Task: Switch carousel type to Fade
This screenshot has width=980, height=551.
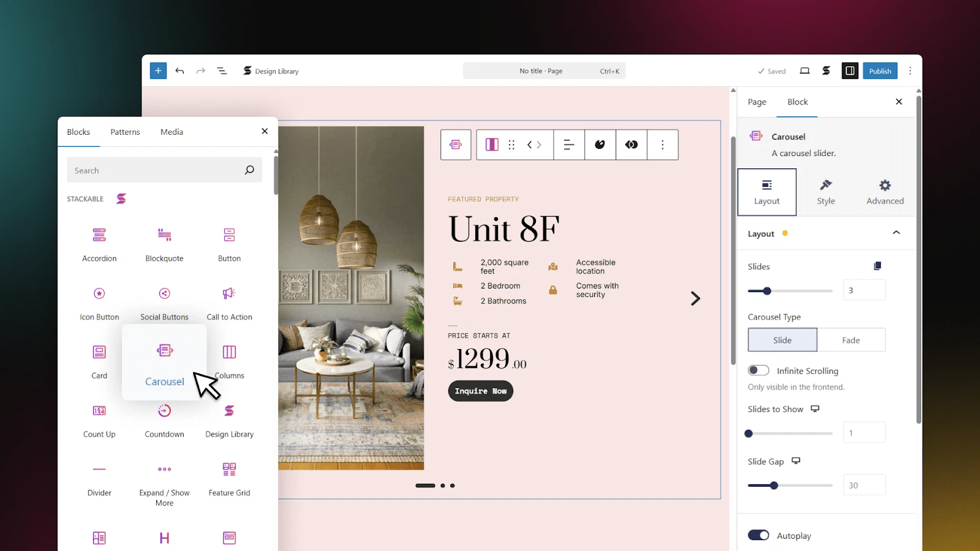Action: tap(851, 340)
